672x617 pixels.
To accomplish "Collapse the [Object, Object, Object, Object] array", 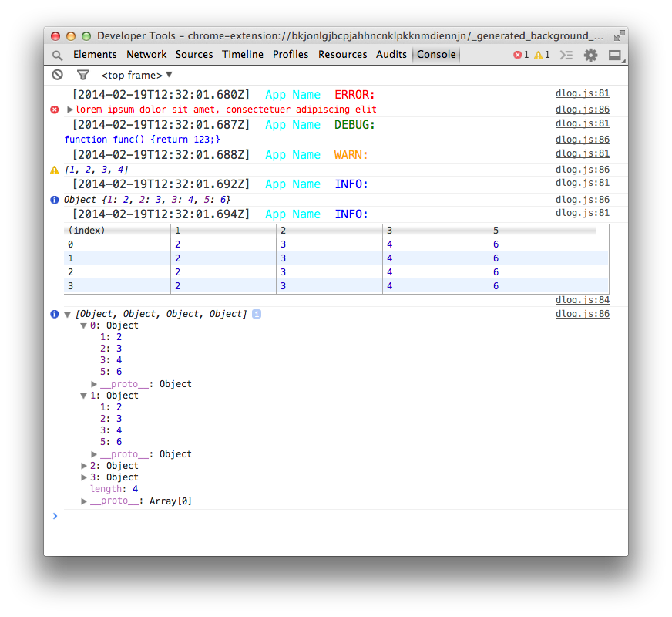I will tap(67, 315).
